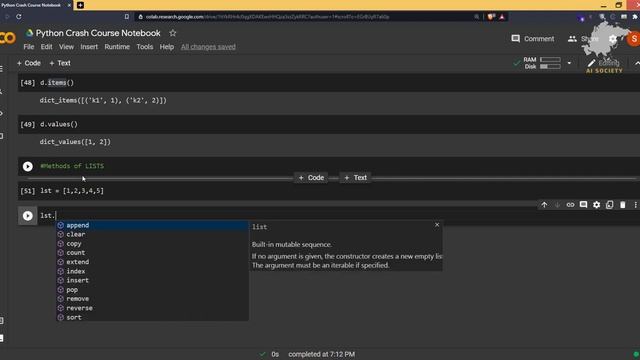Open the Help menu

167,47
